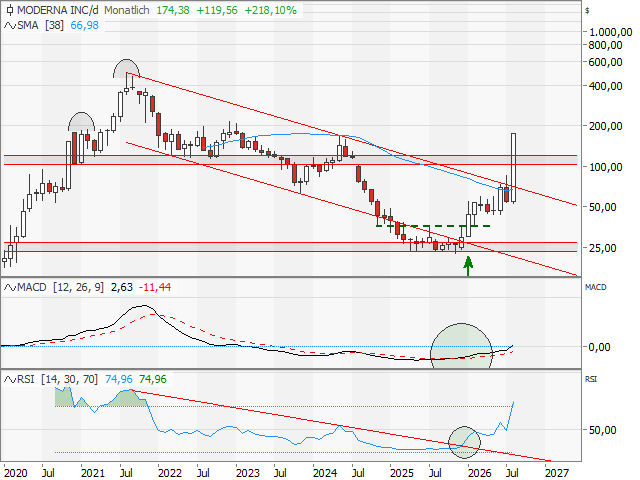
Task: Click the MACD value 2,63
Action: [x=122, y=288]
